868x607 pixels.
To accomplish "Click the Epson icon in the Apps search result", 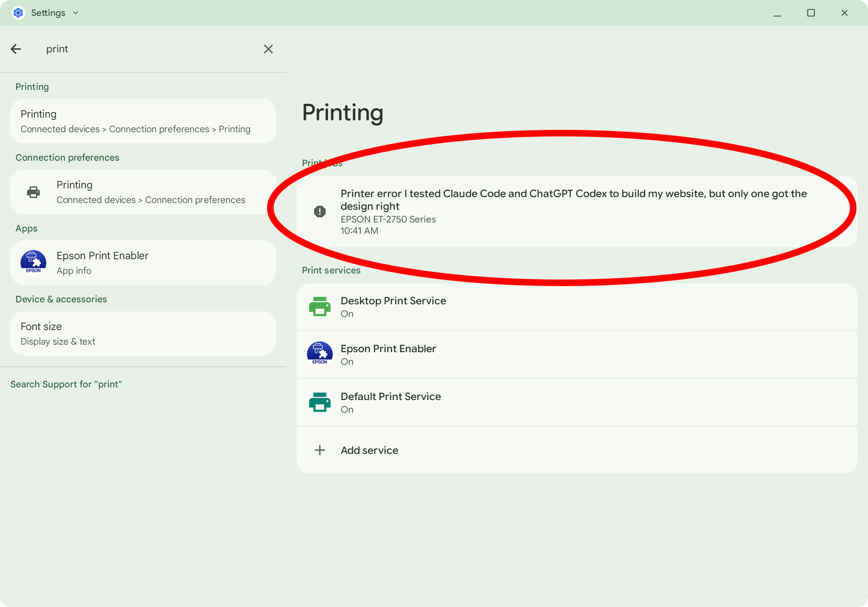I will (x=34, y=262).
